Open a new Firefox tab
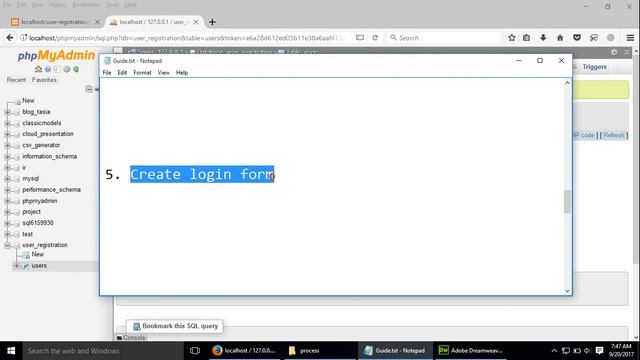 [x=212, y=22]
